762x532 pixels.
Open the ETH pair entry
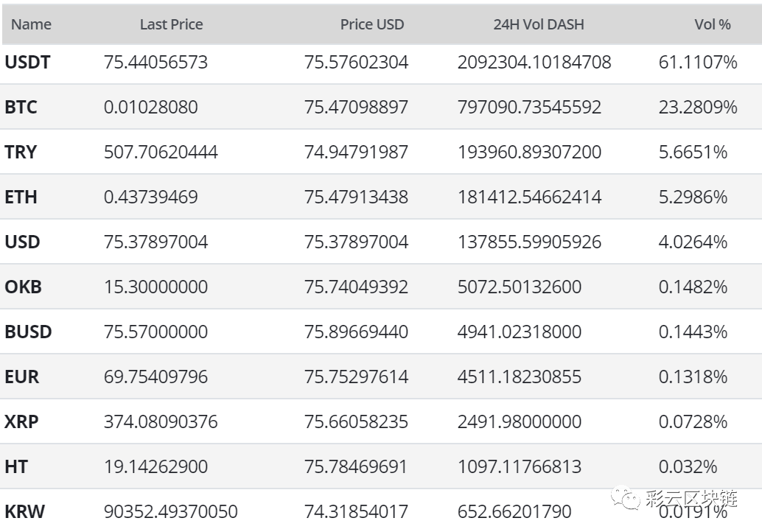tap(21, 197)
